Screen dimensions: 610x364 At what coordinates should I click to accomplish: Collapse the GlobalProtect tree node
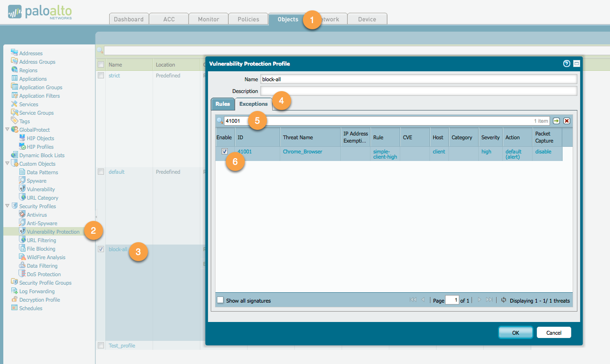[x=7, y=129]
